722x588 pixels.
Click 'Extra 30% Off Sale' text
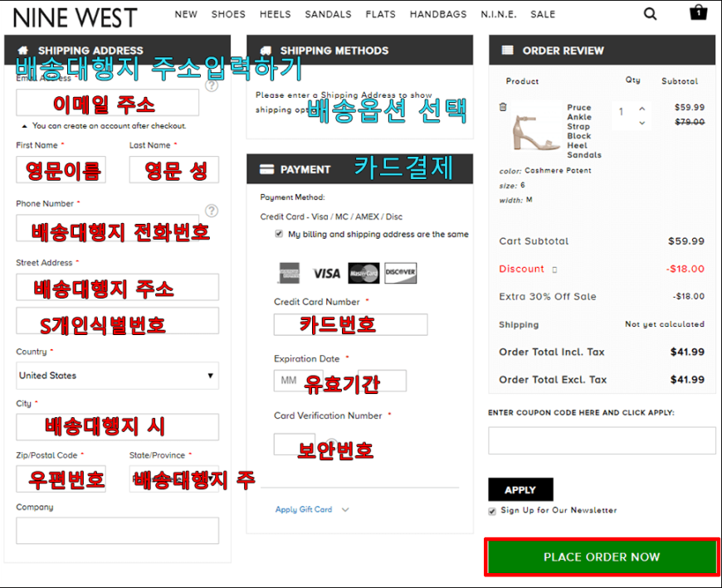click(x=548, y=297)
